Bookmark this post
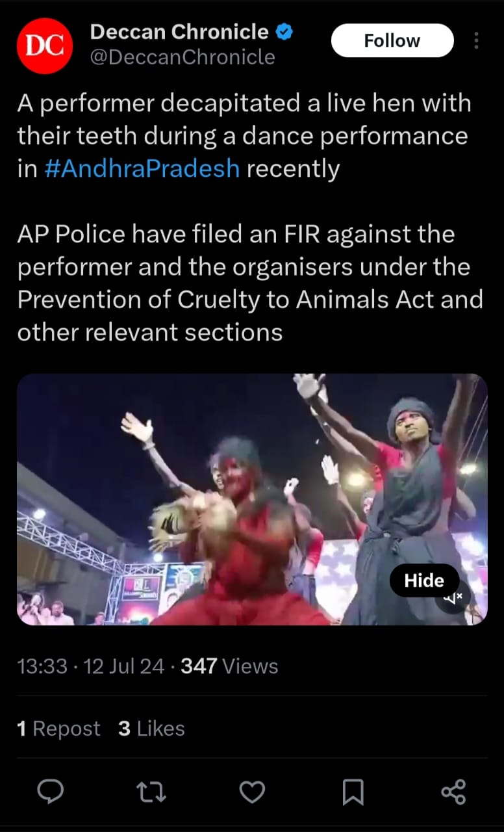This screenshot has width=504, height=832. pos(353,792)
